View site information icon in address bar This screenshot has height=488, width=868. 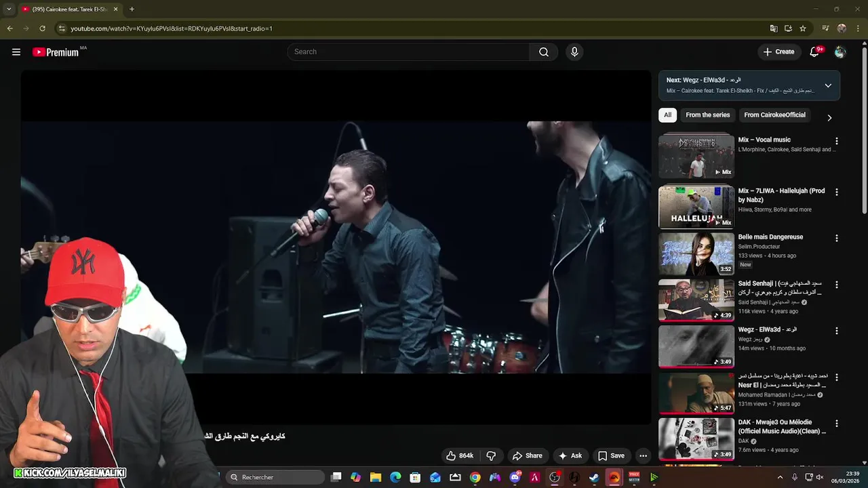[62, 28]
